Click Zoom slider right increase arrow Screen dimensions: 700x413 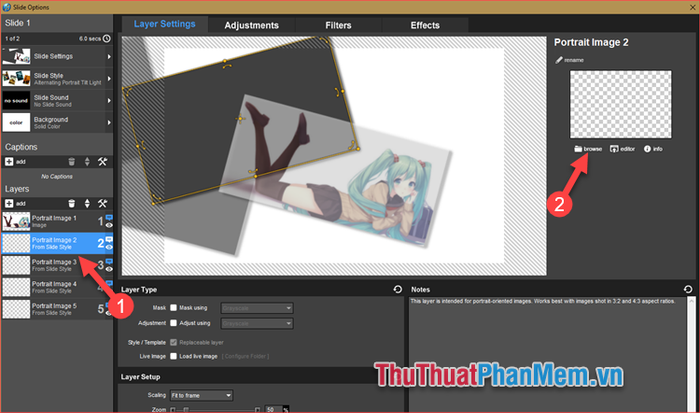click(x=257, y=409)
